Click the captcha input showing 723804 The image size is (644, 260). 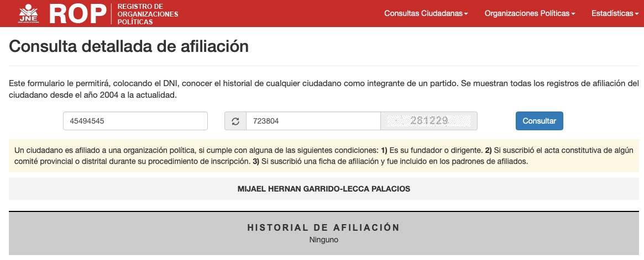coord(313,121)
